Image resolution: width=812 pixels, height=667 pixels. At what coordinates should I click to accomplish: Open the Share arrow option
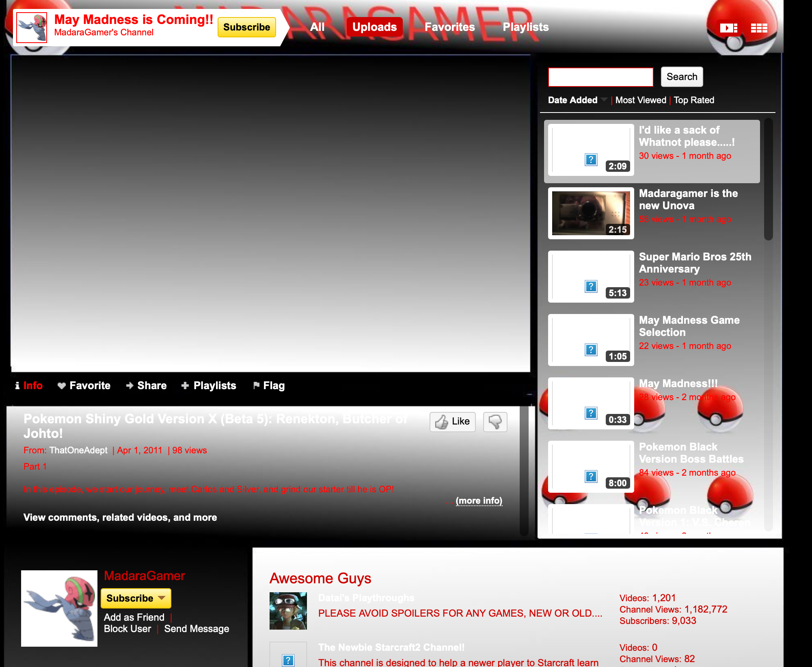pos(130,385)
